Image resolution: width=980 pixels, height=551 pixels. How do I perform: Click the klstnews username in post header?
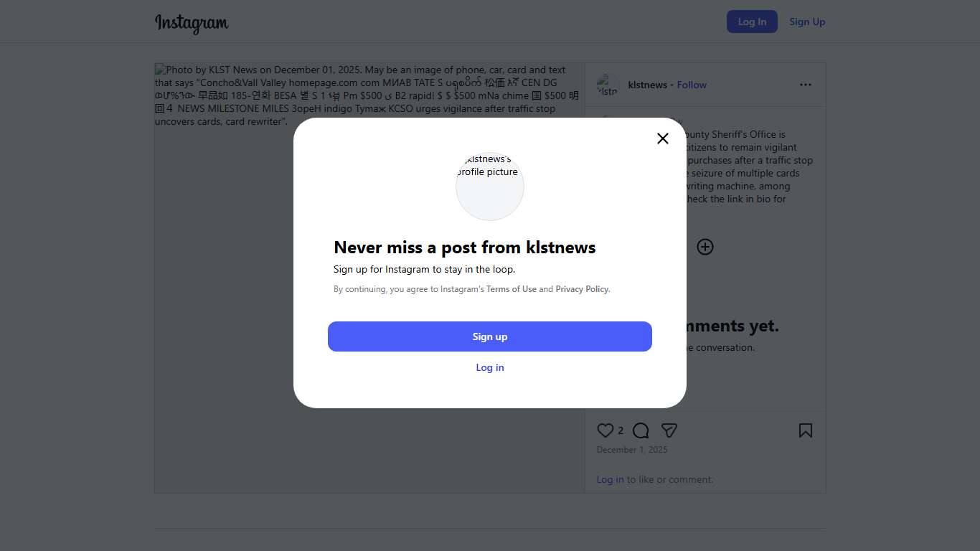pyautogui.click(x=647, y=85)
